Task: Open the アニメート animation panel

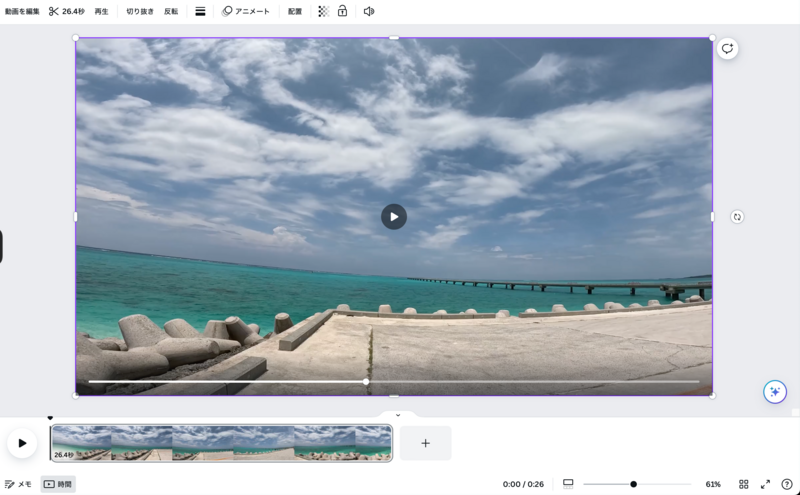Action: tap(246, 11)
